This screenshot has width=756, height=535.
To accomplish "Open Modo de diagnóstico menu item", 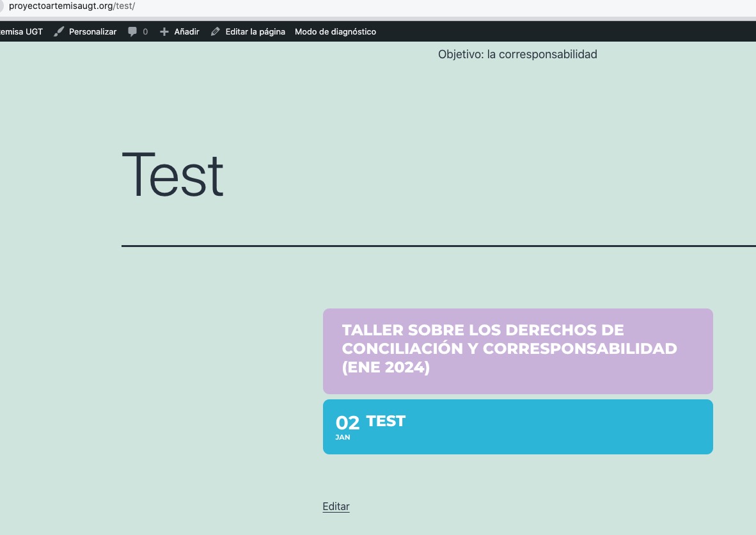I will coord(336,32).
